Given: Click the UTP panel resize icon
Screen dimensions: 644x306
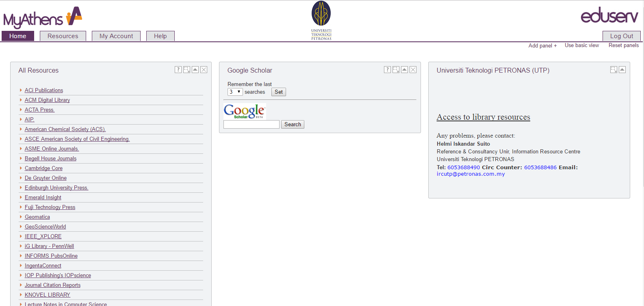Looking at the screenshot, I should [614, 70].
